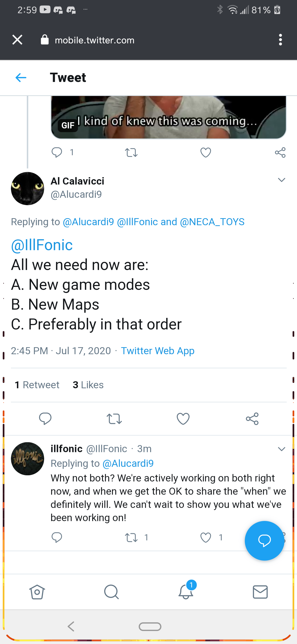Share Al Calavicci's main tweet

tap(252, 419)
